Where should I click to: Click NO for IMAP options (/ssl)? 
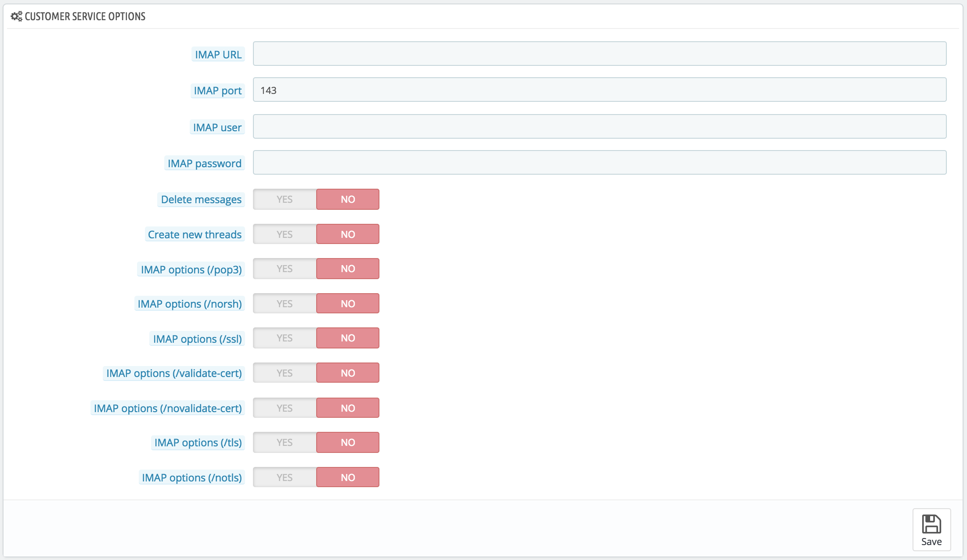[x=348, y=338]
